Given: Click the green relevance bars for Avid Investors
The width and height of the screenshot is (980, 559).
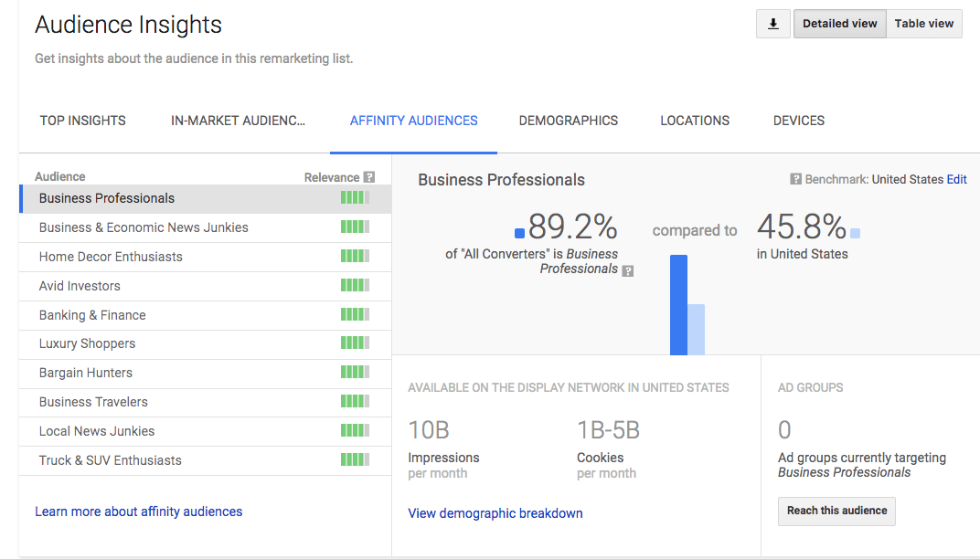Looking at the screenshot, I should point(354,285).
